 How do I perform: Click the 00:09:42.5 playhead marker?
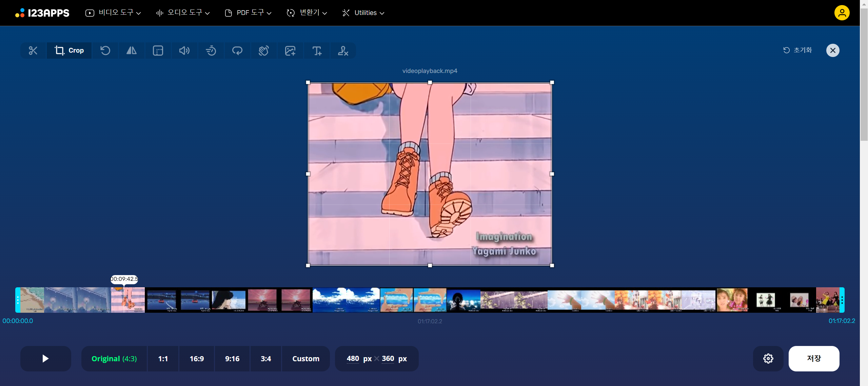(124, 279)
